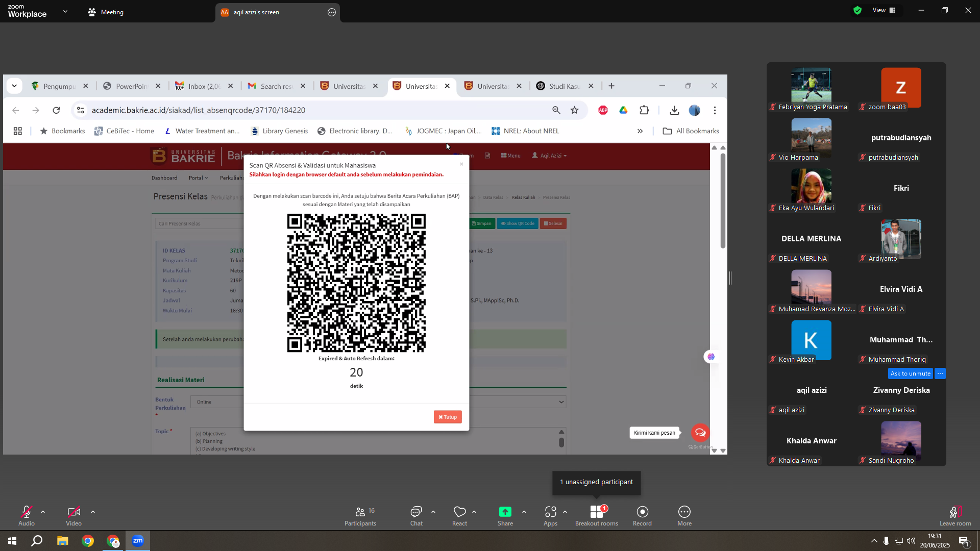Viewport: 980px width, 551px height.
Task: Click the Show QR Code button
Action: click(518, 223)
